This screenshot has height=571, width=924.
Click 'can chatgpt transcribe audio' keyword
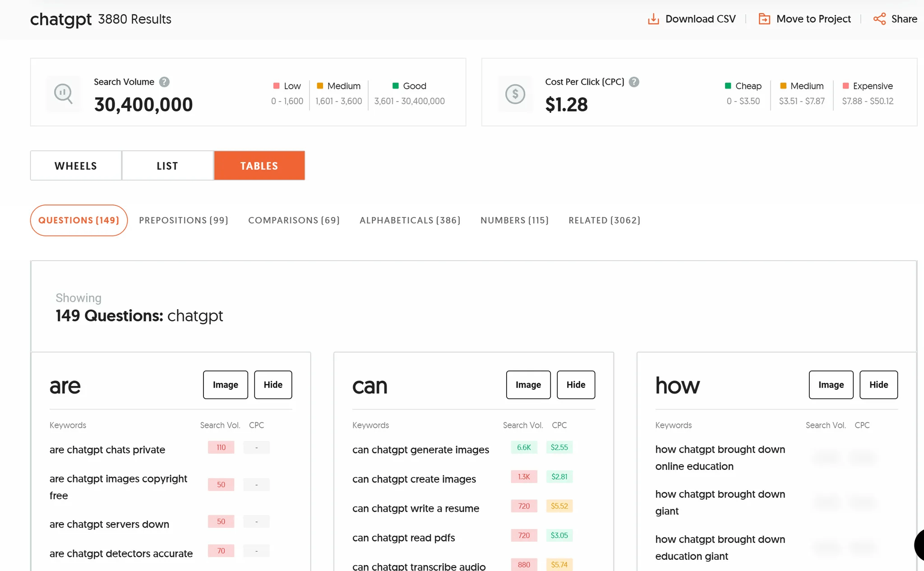coord(419,566)
